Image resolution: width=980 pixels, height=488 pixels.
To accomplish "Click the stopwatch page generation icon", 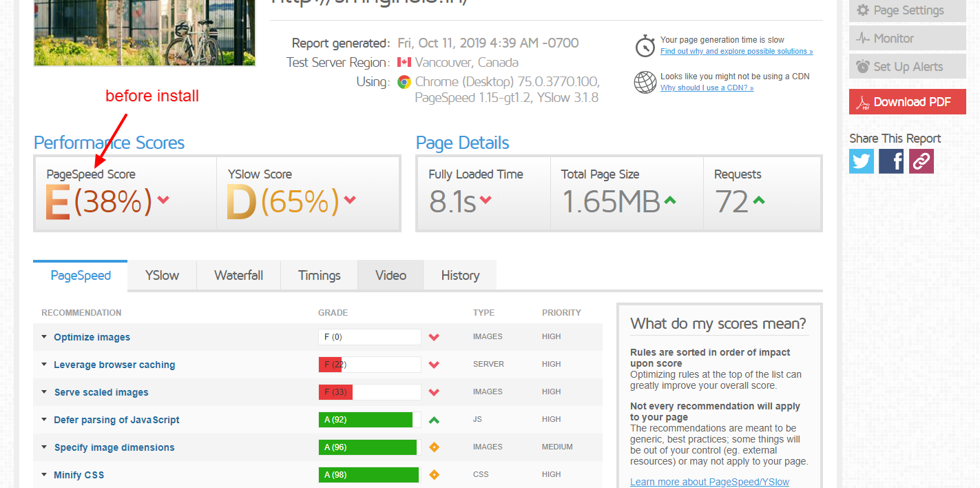I will 645,46.
